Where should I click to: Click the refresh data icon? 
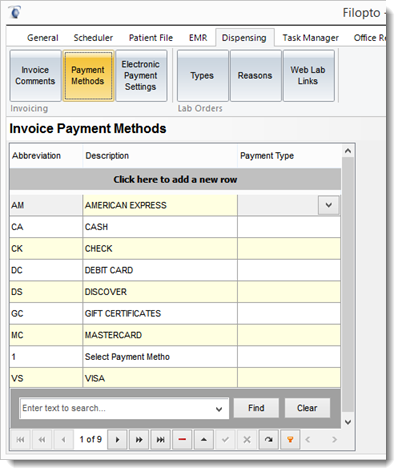tap(268, 440)
